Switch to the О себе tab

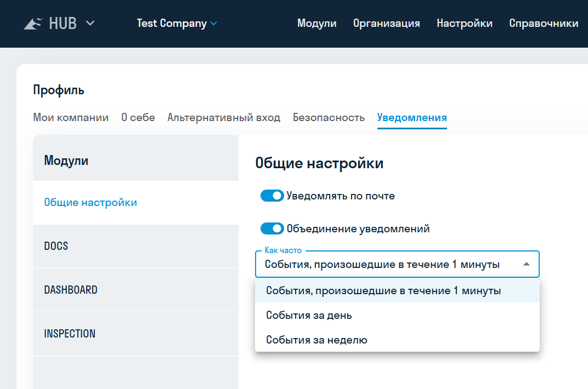(138, 118)
